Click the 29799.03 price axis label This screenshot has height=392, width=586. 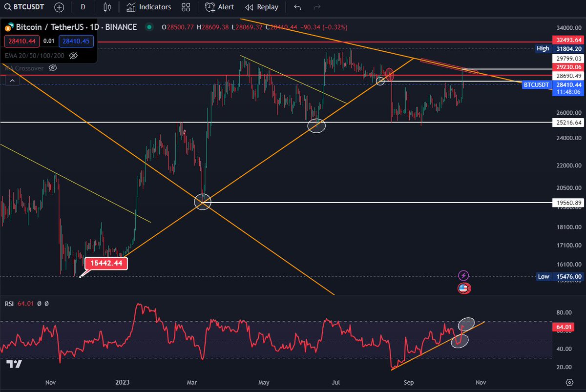coord(568,58)
